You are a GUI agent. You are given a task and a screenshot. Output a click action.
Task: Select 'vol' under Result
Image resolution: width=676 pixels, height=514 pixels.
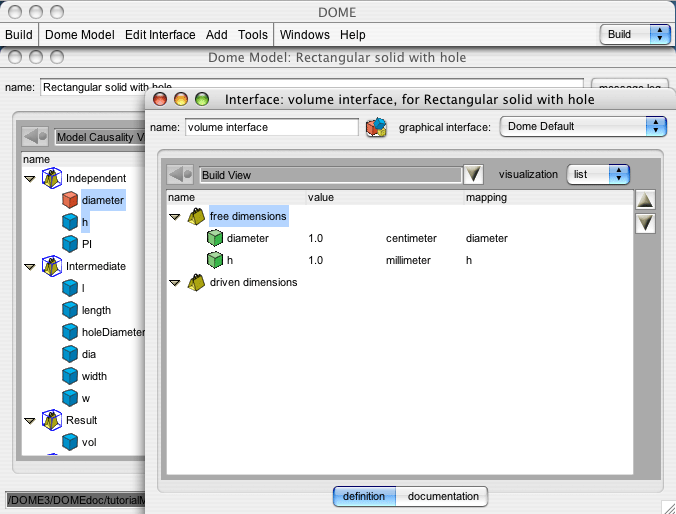pyautogui.click(x=89, y=442)
